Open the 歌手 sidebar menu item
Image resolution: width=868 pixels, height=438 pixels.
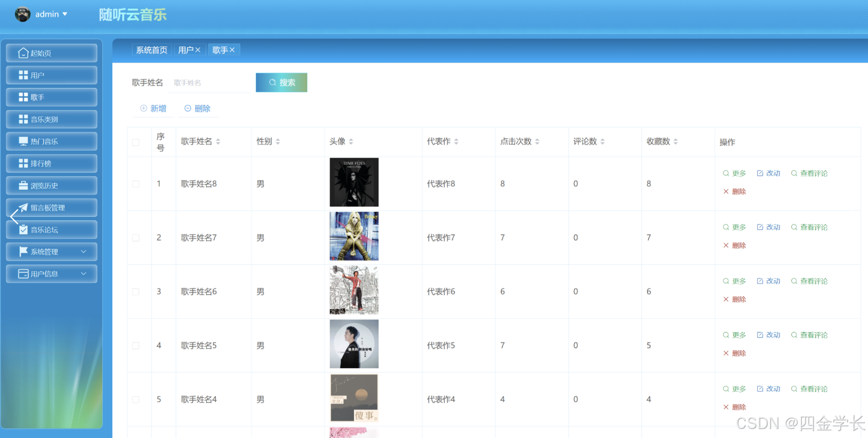pos(51,97)
